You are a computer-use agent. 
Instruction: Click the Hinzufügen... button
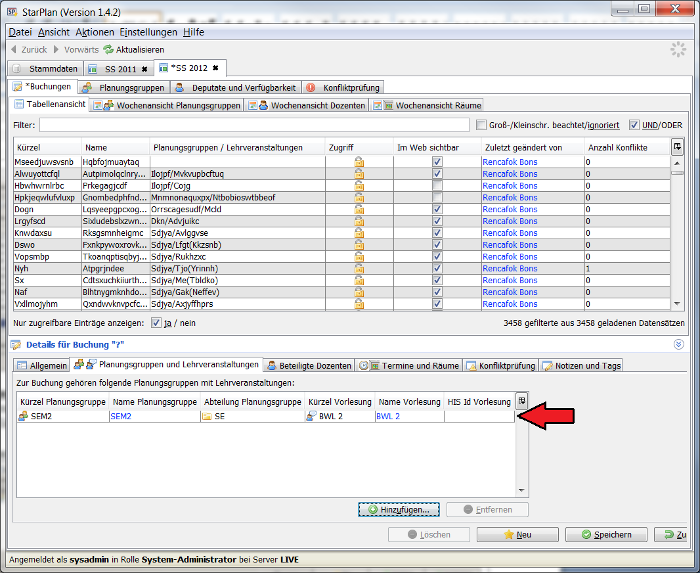pos(399,510)
